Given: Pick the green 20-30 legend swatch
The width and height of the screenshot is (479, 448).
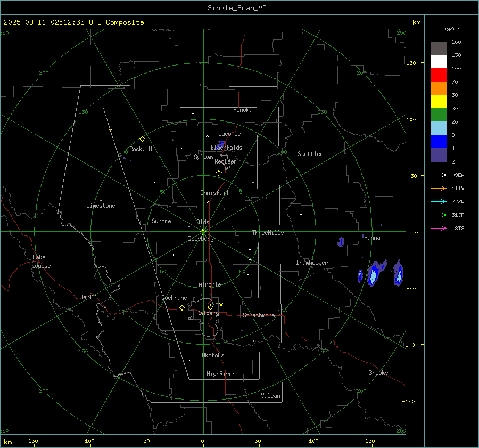Looking at the screenshot, I should click(439, 115).
